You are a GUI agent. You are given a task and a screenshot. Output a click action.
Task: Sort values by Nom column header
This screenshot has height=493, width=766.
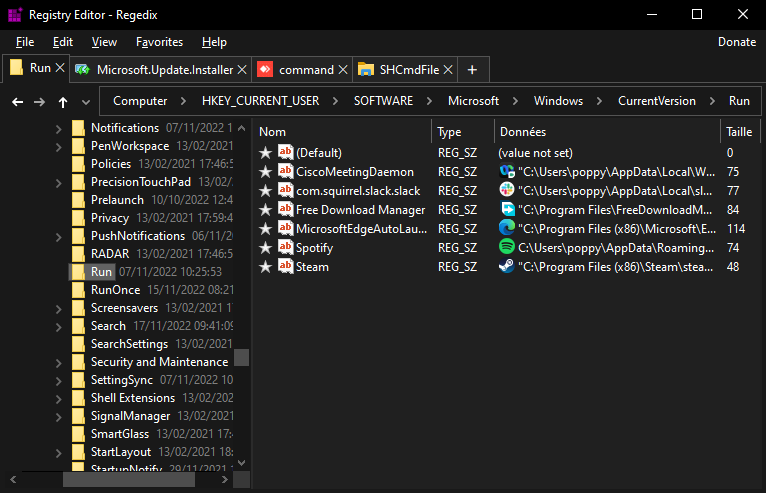click(x=344, y=132)
